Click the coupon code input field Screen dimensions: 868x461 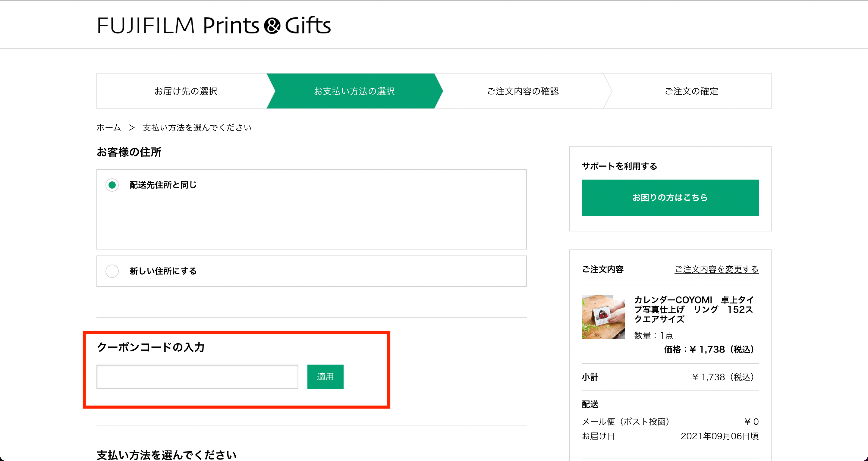tap(197, 376)
